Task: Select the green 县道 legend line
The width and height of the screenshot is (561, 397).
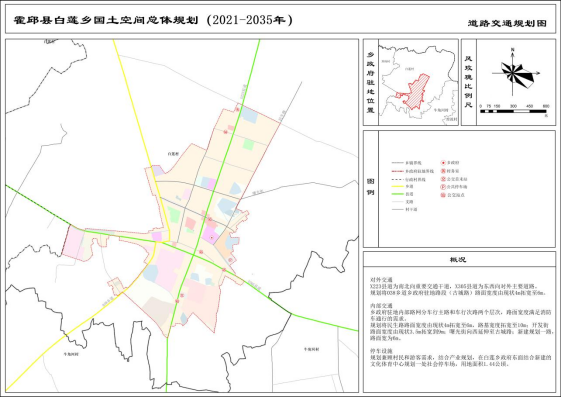Action: (x=397, y=194)
